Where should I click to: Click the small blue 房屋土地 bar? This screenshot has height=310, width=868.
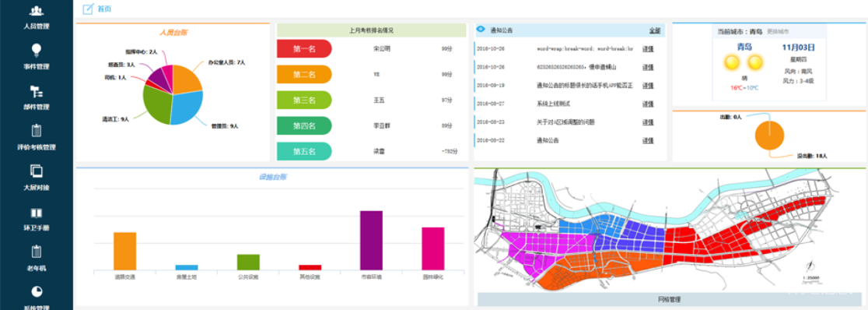coord(186,267)
